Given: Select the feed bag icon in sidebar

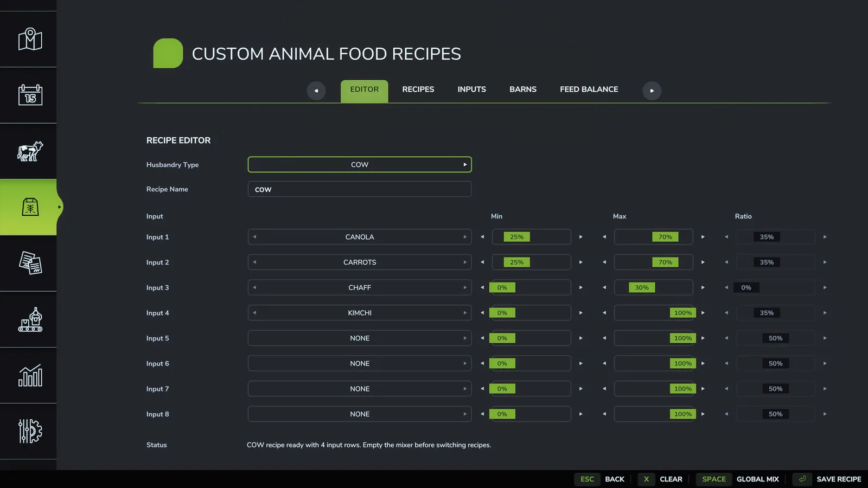Looking at the screenshot, I should [x=30, y=207].
